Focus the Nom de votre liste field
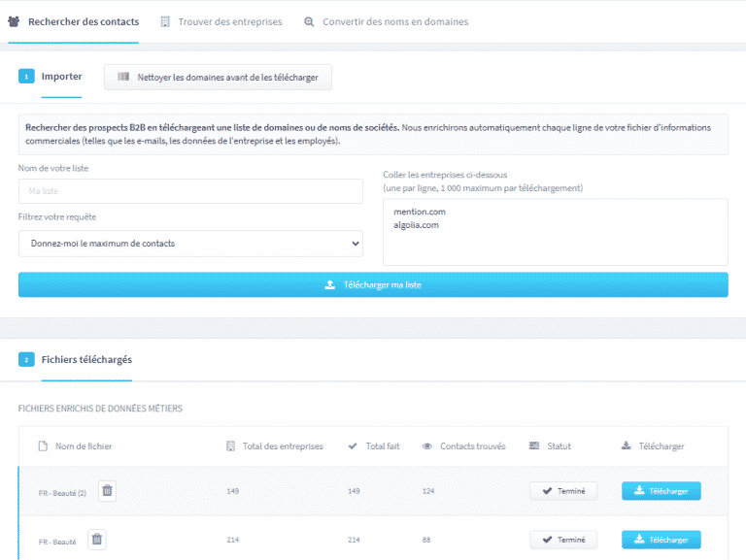Screen dimensions: 746x560 [x=190, y=191]
